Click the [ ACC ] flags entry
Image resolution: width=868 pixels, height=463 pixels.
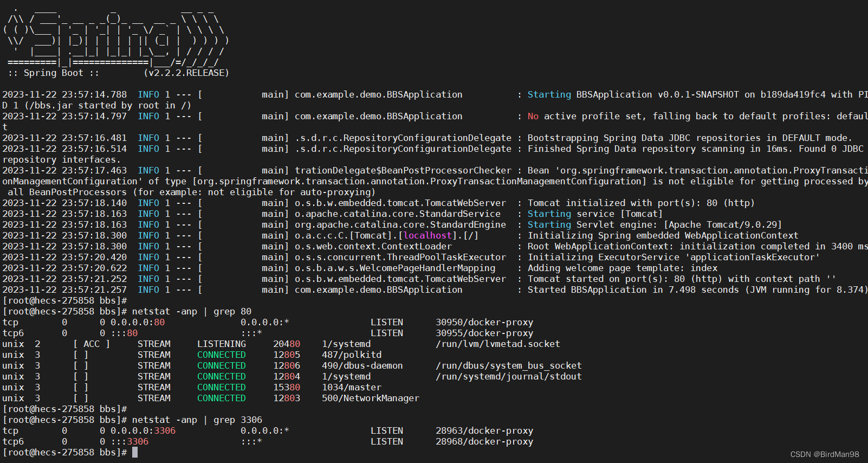(x=92, y=344)
